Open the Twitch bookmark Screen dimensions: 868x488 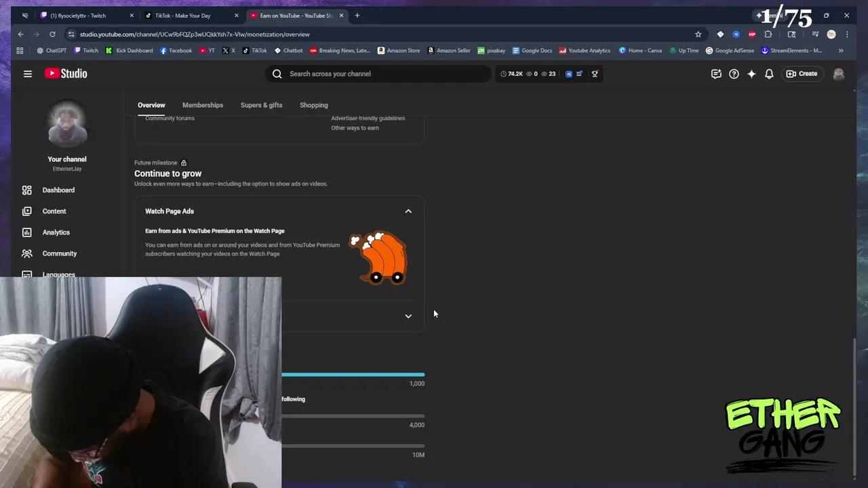click(86, 50)
